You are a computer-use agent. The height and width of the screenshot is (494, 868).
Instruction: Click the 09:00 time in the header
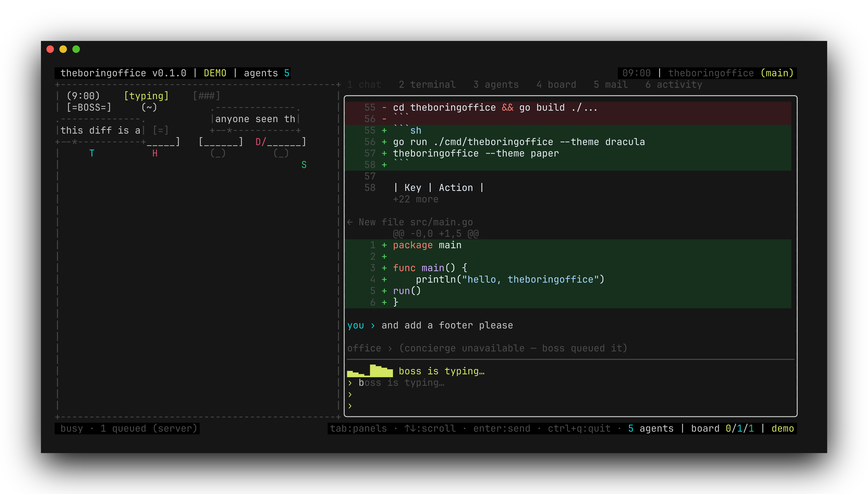click(636, 73)
